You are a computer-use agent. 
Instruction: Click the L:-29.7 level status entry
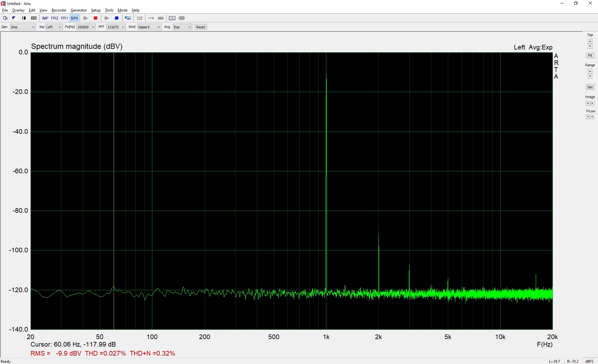click(554, 362)
